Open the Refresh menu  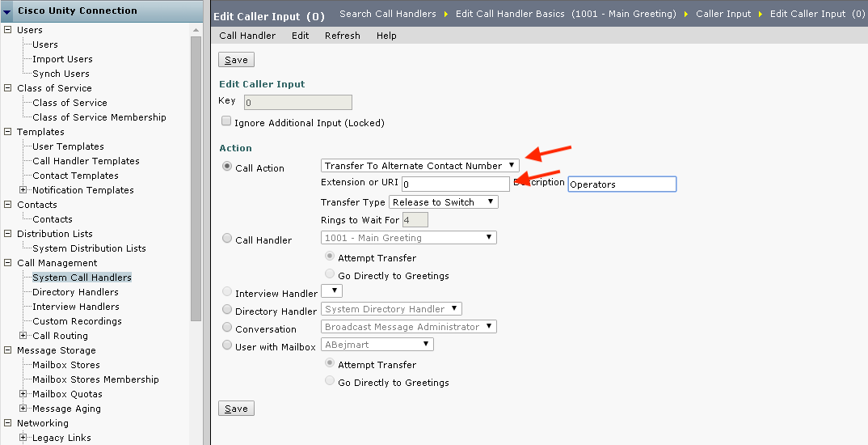click(343, 36)
